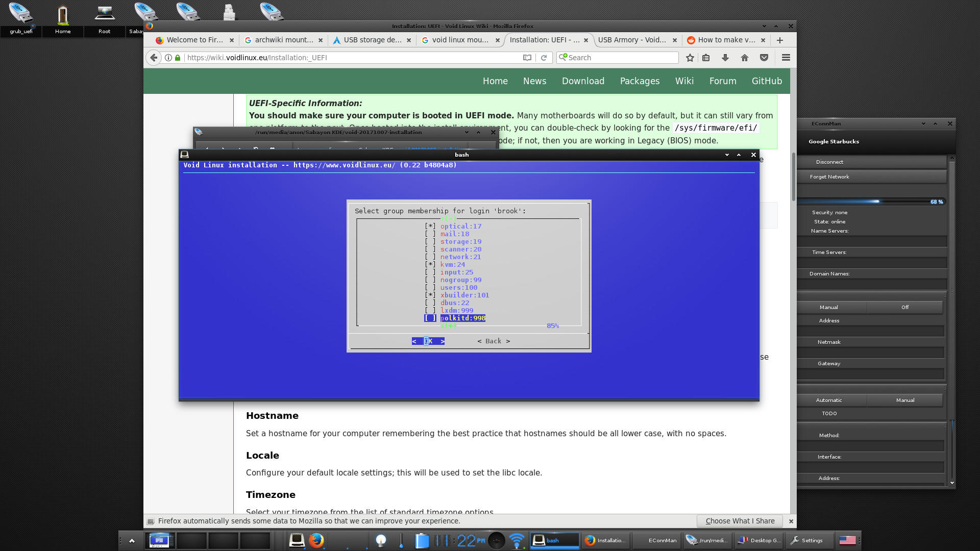Toggle the storage:19 group checkbox
Image resolution: width=980 pixels, height=551 pixels.
431,242
